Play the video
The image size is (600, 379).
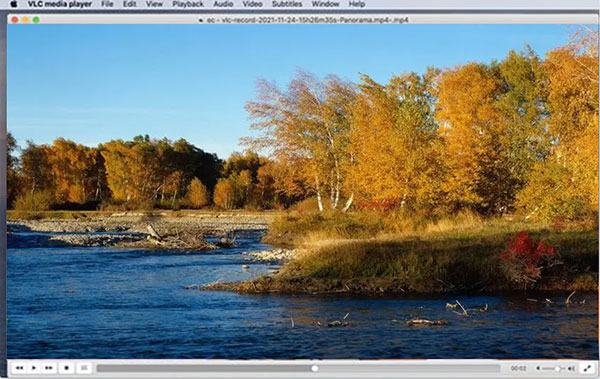point(34,368)
